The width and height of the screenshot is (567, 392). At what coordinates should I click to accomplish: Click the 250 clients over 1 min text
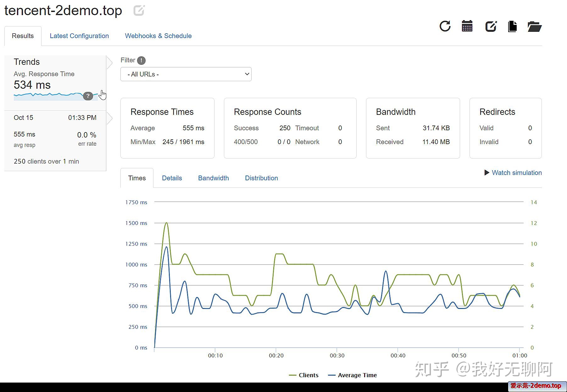[46, 161]
